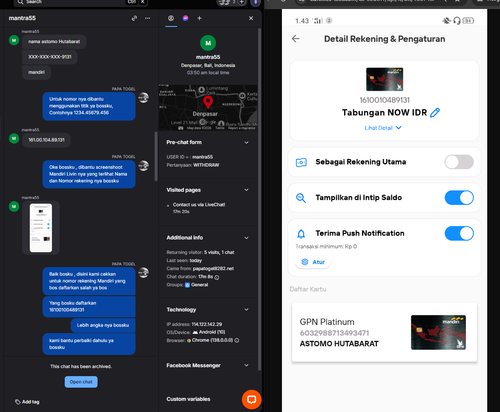
Task: Click the details panel vertical scrollbar
Action: coord(259,199)
